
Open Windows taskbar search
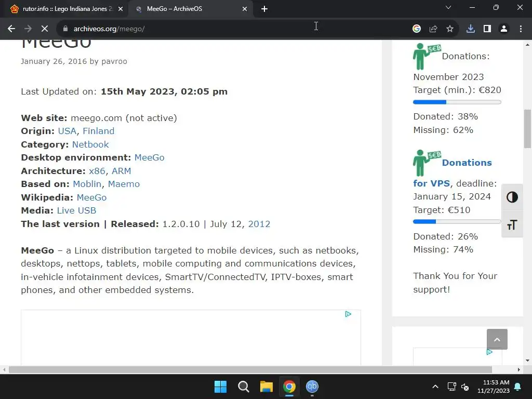243,387
